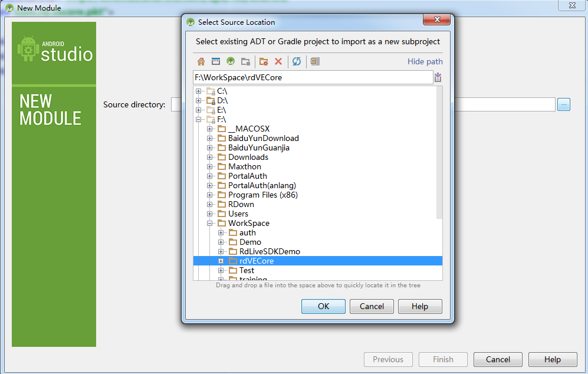588x374 pixels.
Task: Select the Program Files (x86) folder
Action: pos(263,195)
